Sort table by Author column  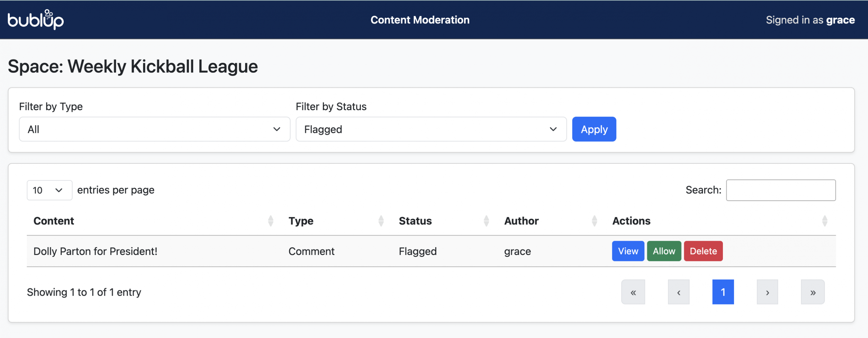521,221
